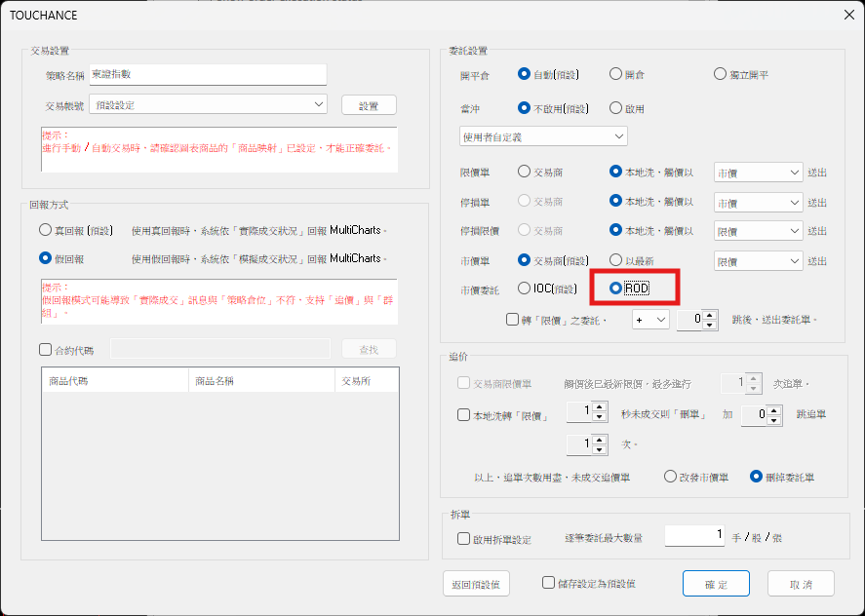Select 獨立開平 radio option
Screen dimensions: 865x616
click(721, 74)
